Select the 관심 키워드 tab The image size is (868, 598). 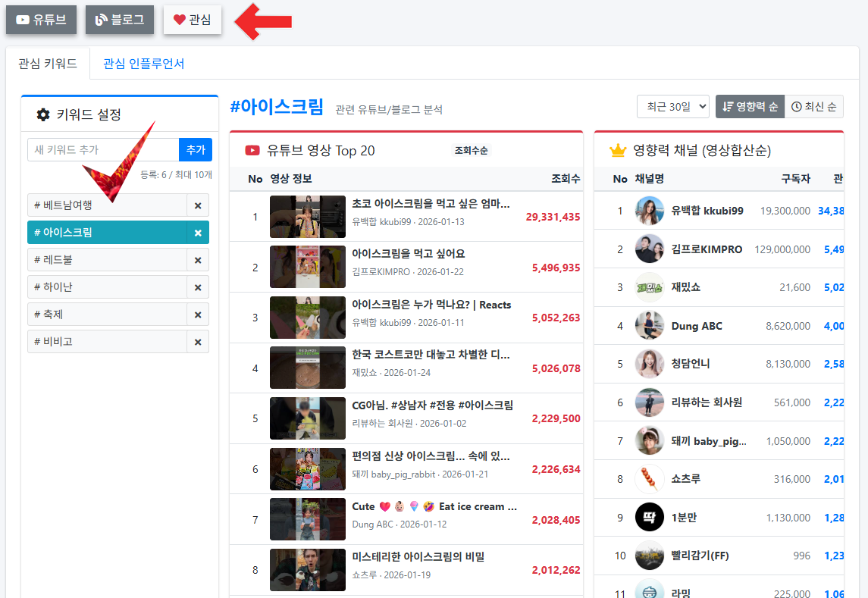tap(48, 64)
